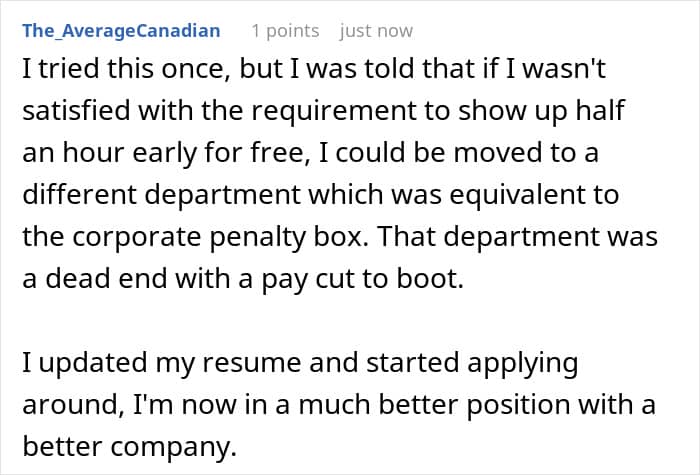
Task: Click the words 'started applying'
Action: [x=472, y=362]
